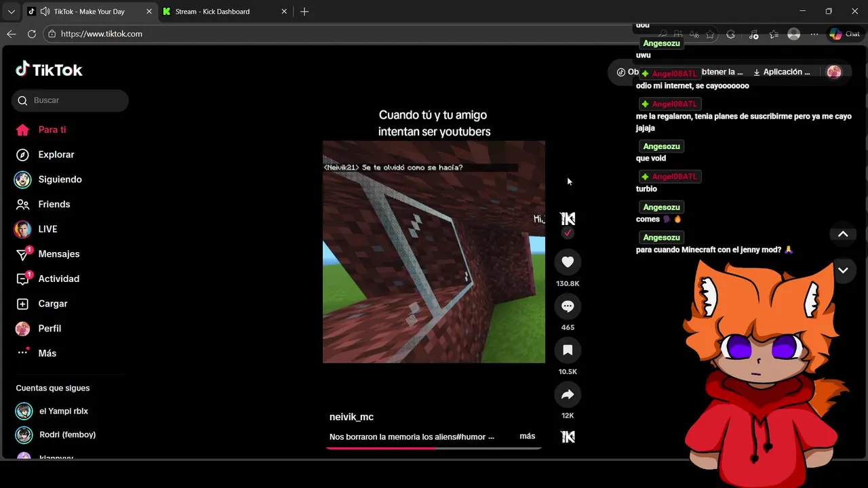Open el Yampi rblx followed account

pos(64,411)
